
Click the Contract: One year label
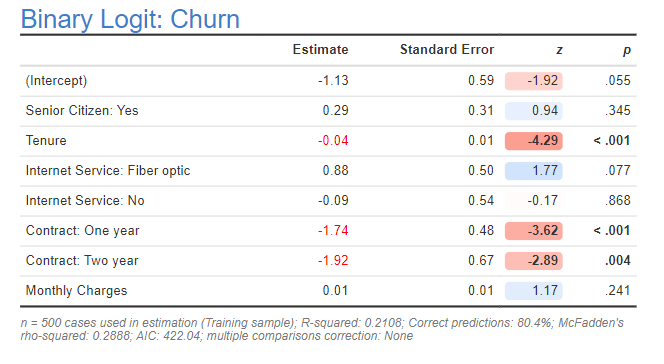coord(83,231)
